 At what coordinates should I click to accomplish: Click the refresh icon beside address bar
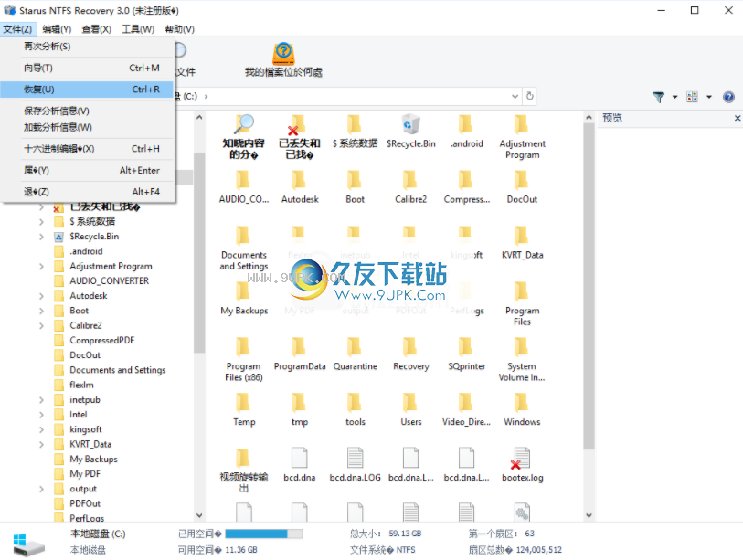coord(530,96)
